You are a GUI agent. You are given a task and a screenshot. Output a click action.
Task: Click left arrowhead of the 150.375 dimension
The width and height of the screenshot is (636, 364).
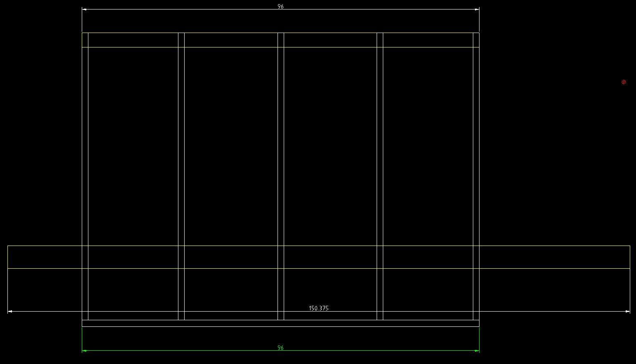click(x=10, y=312)
